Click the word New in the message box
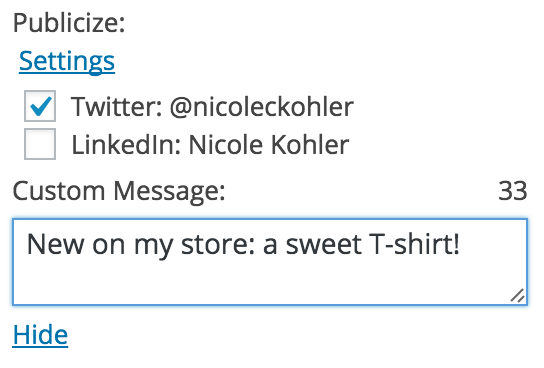The width and height of the screenshot is (544, 368). [x=56, y=244]
